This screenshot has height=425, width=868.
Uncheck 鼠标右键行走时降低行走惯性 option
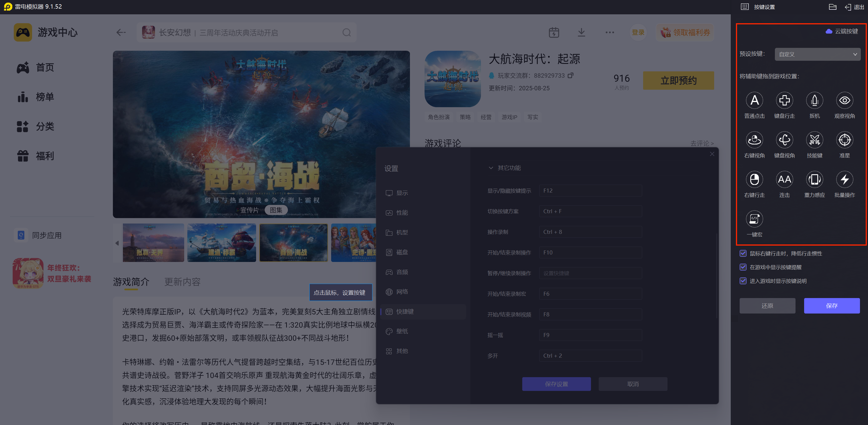[743, 253]
